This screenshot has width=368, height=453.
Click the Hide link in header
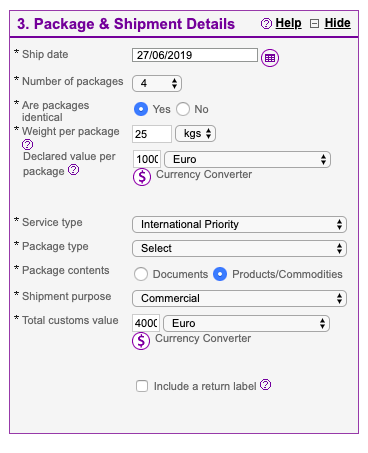click(337, 23)
